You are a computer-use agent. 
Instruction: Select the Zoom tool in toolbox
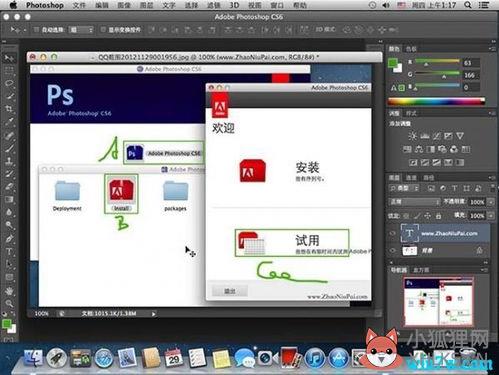tap(9, 304)
